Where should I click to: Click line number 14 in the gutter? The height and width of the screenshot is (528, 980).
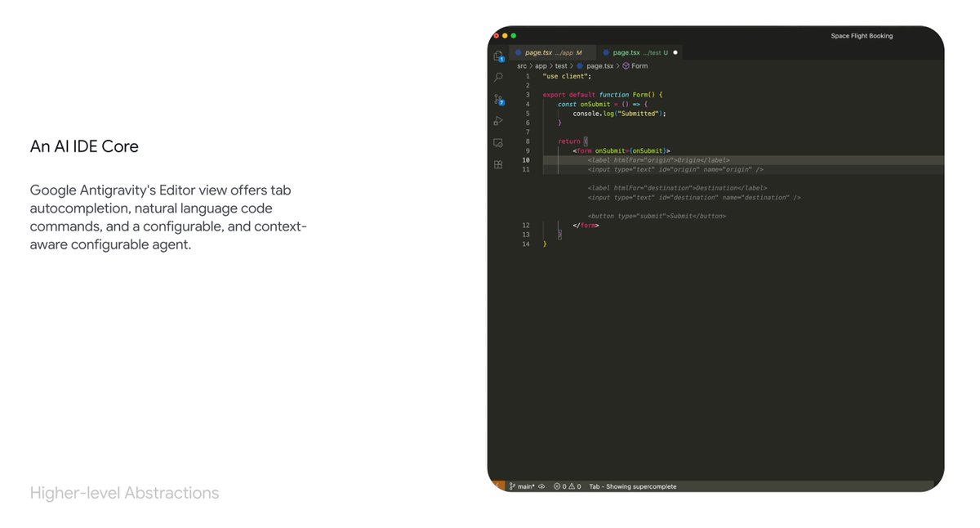[x=526, y=244]
